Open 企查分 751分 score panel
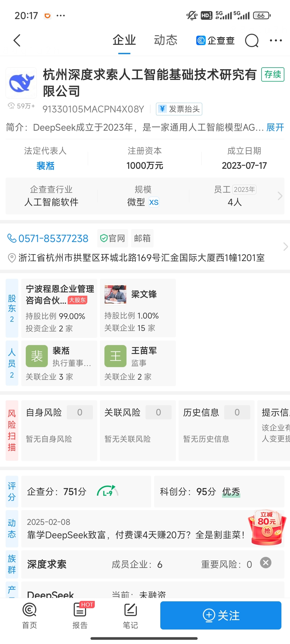This screenshot has width=290, height=644. coord(86,492)
